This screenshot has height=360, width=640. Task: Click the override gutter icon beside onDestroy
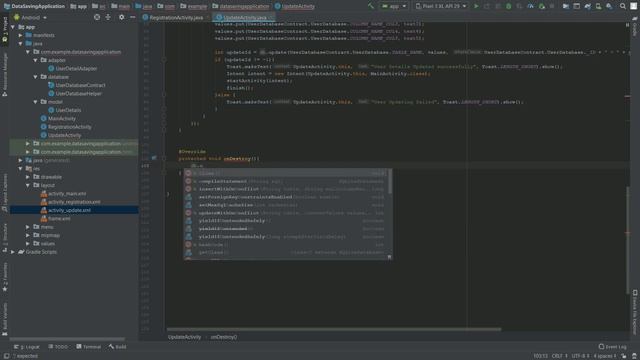(154, 158)
